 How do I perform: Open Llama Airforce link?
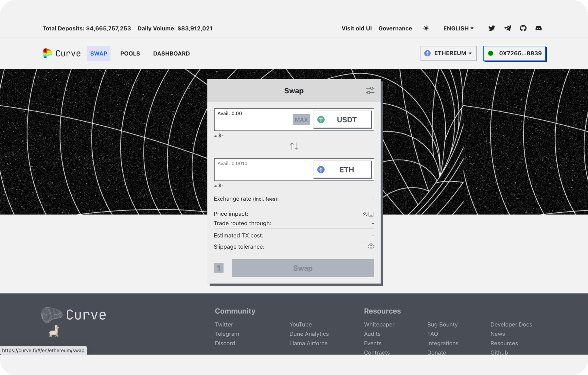308,343
